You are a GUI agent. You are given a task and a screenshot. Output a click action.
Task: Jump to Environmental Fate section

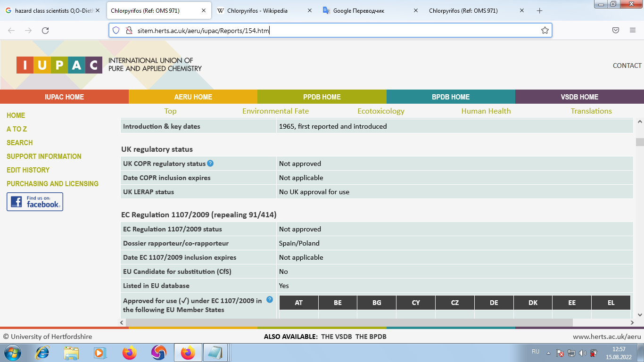tap(275, 111)
